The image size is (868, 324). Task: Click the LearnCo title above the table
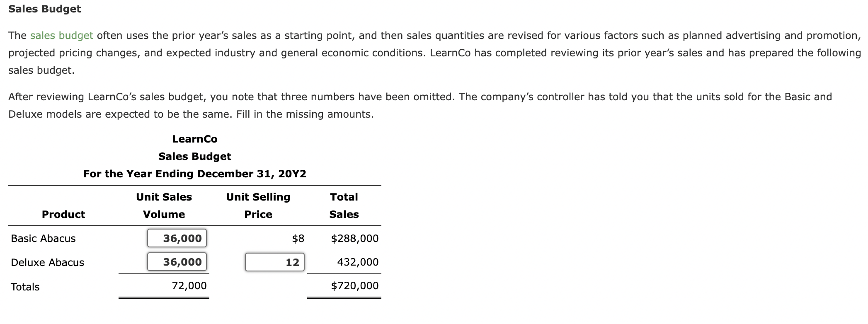coord(194,139)
